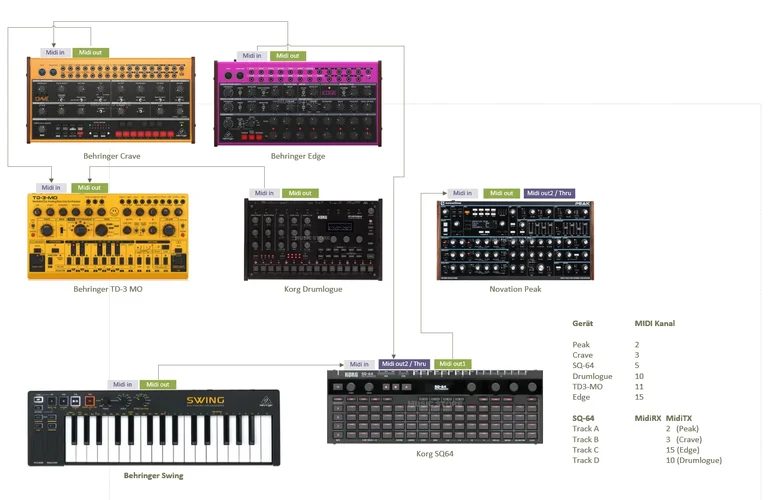This screenshot has height=500, width=776.
Task: Click Midi out label above Crave
Action: point(91,52)
